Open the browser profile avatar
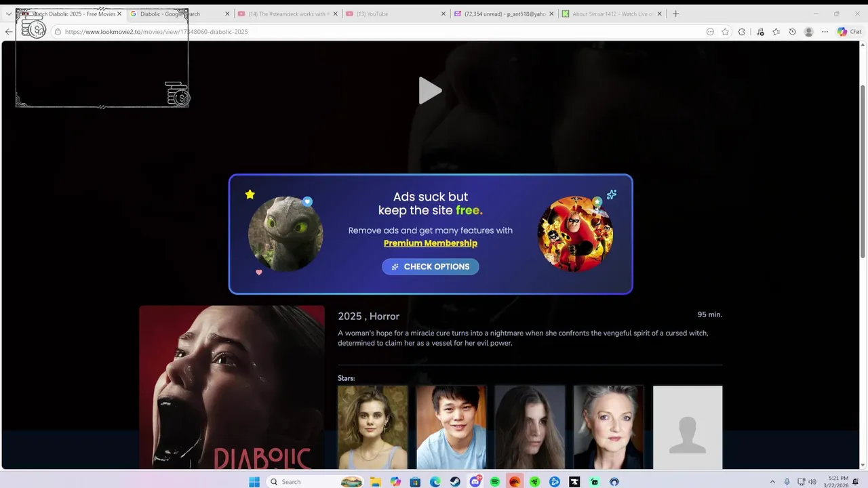Image resolution: width=868 pixels, height=488 pixels. coord(808,32)
